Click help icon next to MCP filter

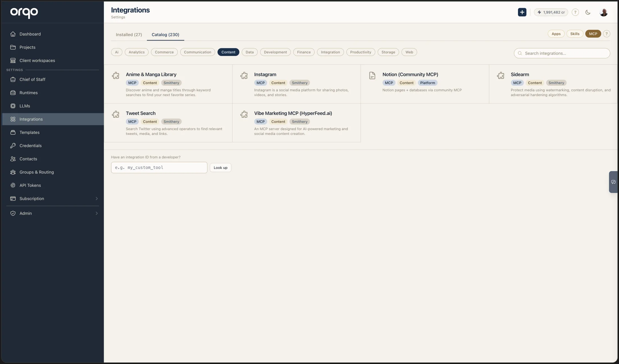coord(607,34)
